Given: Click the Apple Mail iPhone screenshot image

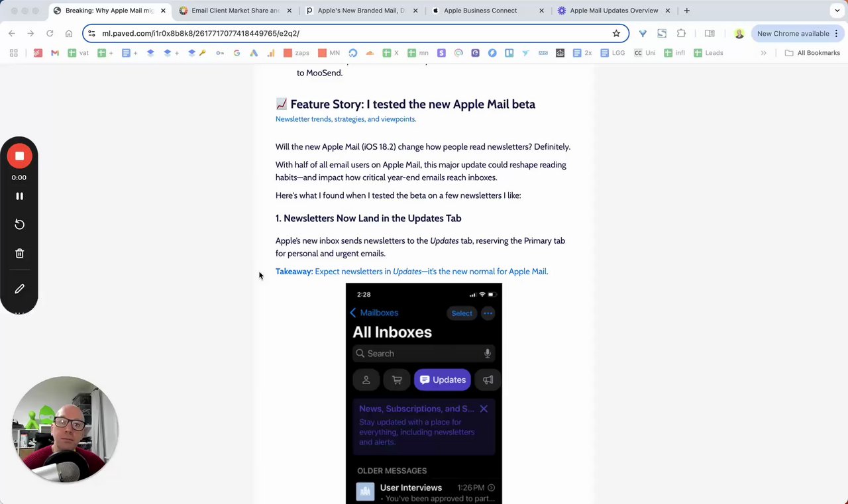Looking at the screenshot, I should [424, 393].
